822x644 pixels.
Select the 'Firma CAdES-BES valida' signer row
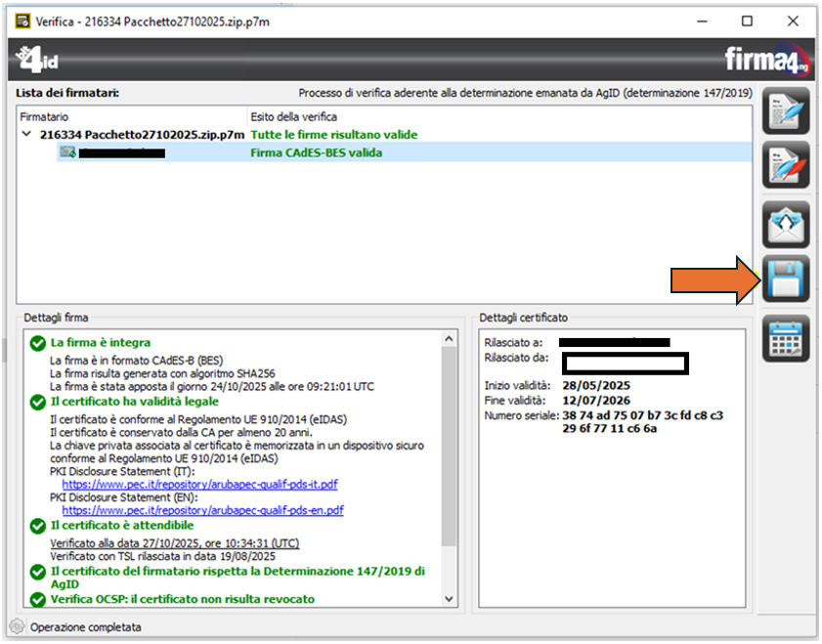point(316,152)
